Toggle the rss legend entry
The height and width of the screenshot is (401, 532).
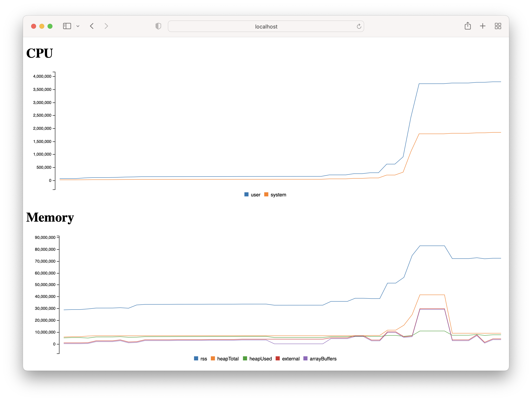(203, 359)
